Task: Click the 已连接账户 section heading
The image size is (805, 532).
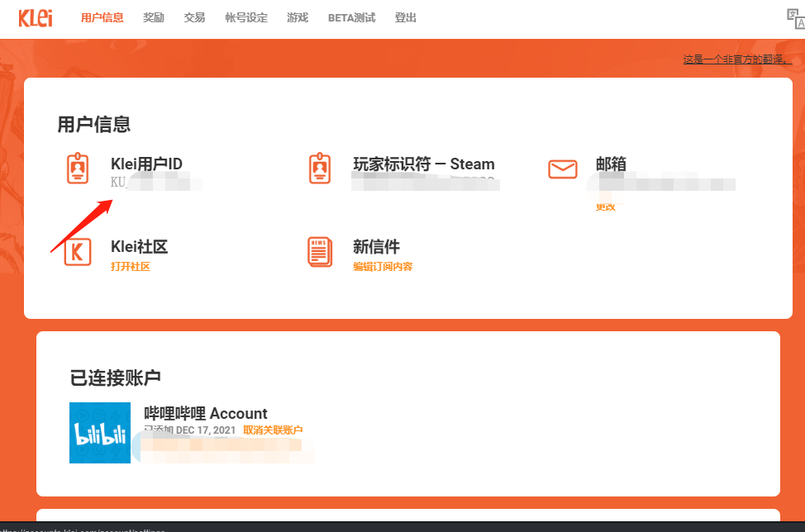Action: (115, 378)
